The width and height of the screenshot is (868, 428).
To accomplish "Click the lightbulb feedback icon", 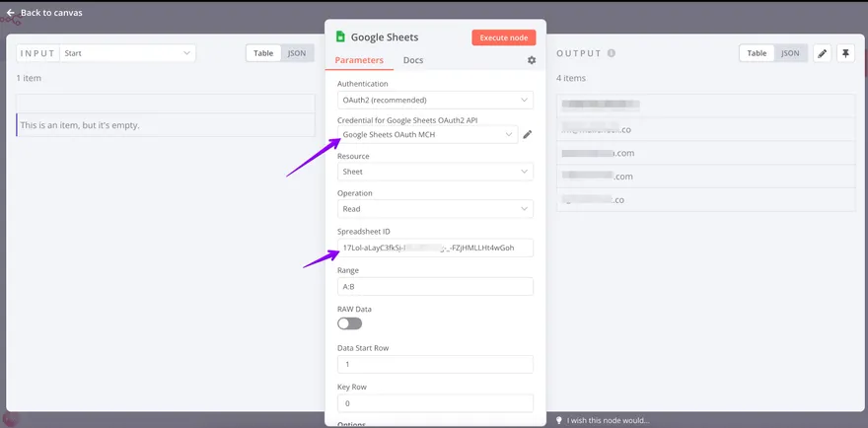I will [559, 420].
